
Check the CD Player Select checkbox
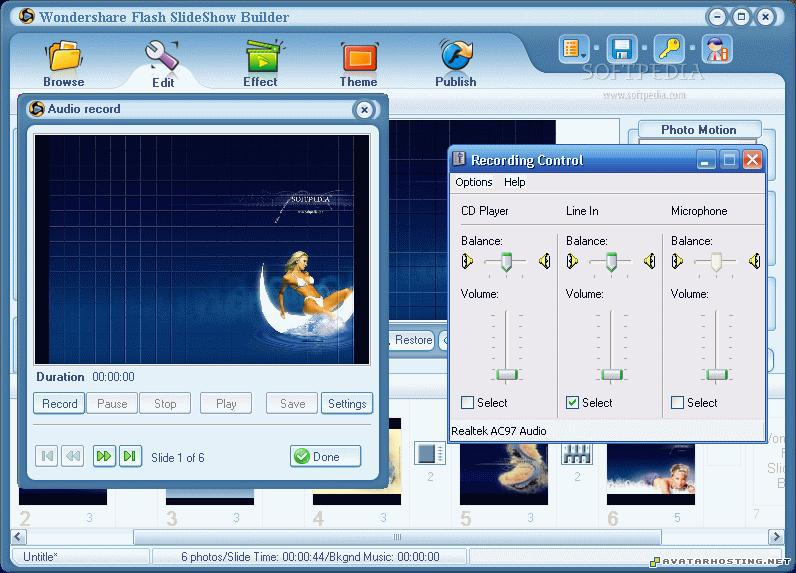(x=468, y=402)
